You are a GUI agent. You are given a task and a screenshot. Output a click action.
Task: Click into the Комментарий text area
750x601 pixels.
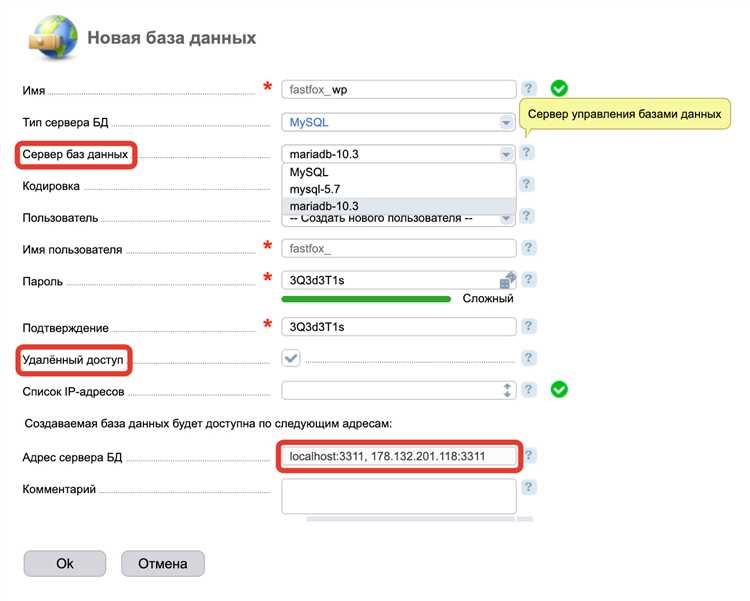(x=398, y=495)
